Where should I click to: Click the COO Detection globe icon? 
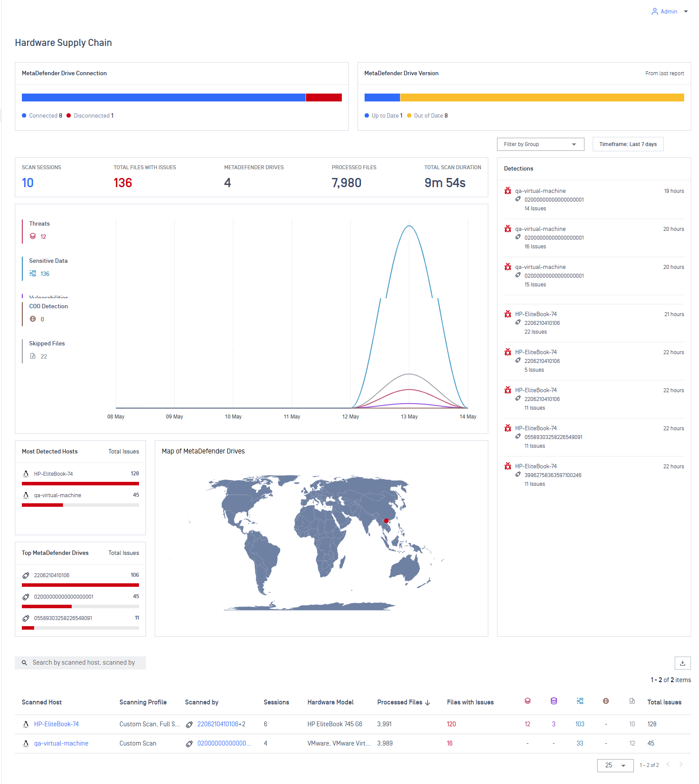pyautogui.click(x=33, y=319)
